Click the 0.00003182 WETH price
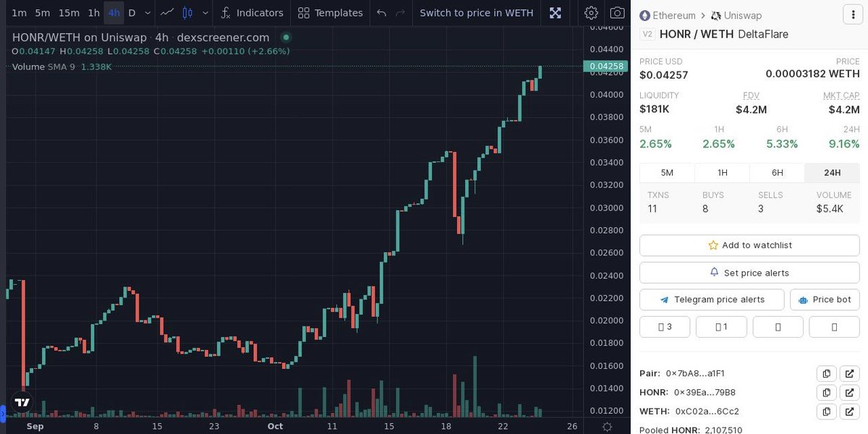868x434 pixels. point(813,74)
